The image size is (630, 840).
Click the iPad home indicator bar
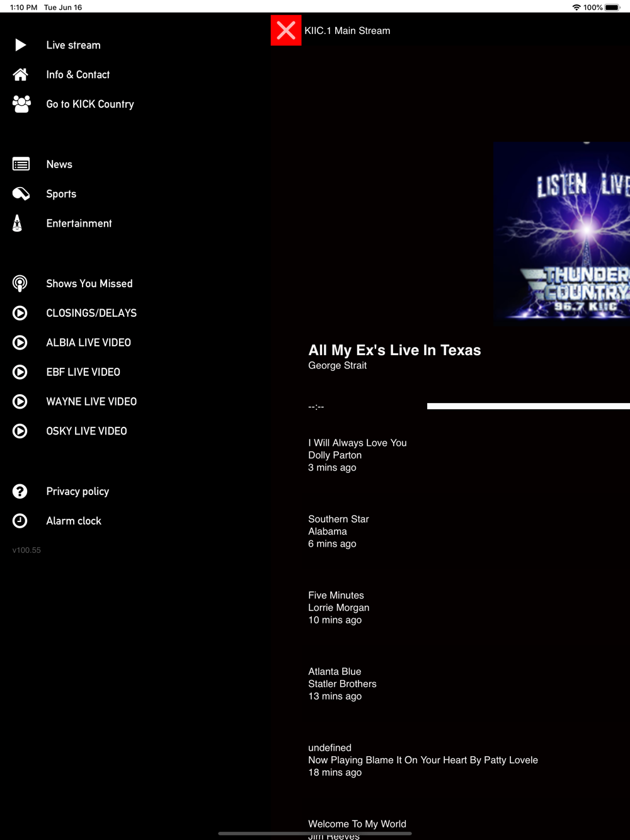tap(315, 834)
